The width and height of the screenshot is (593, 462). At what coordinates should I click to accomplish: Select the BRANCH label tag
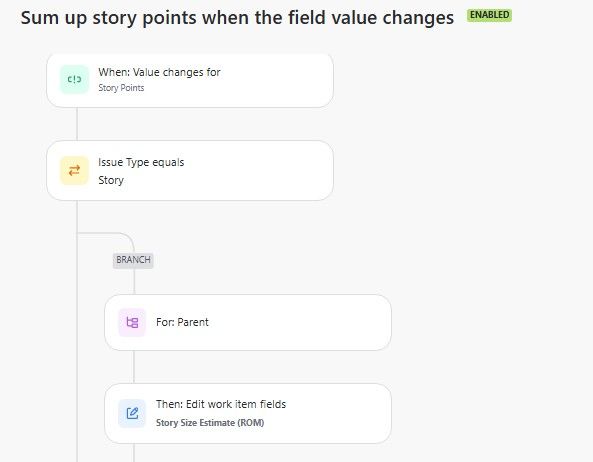click(133, 260)
